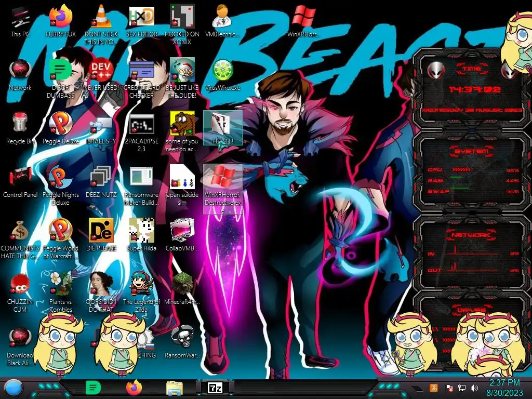Select the VLC cone desktop shortcut

coord(101,24)
